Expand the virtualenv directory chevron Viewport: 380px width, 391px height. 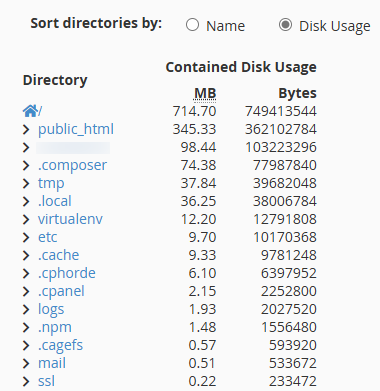[x=26, y=219]
